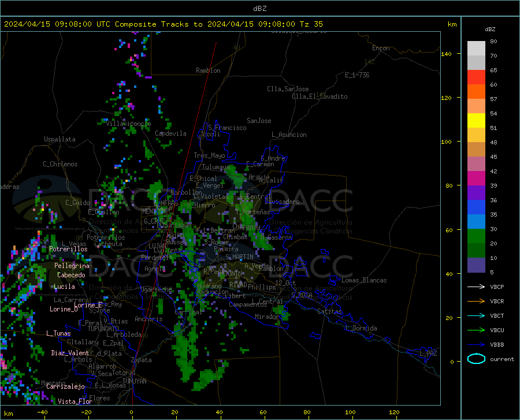
Task: Click the pink Diaz_Valent label
Action: (70, 353)
